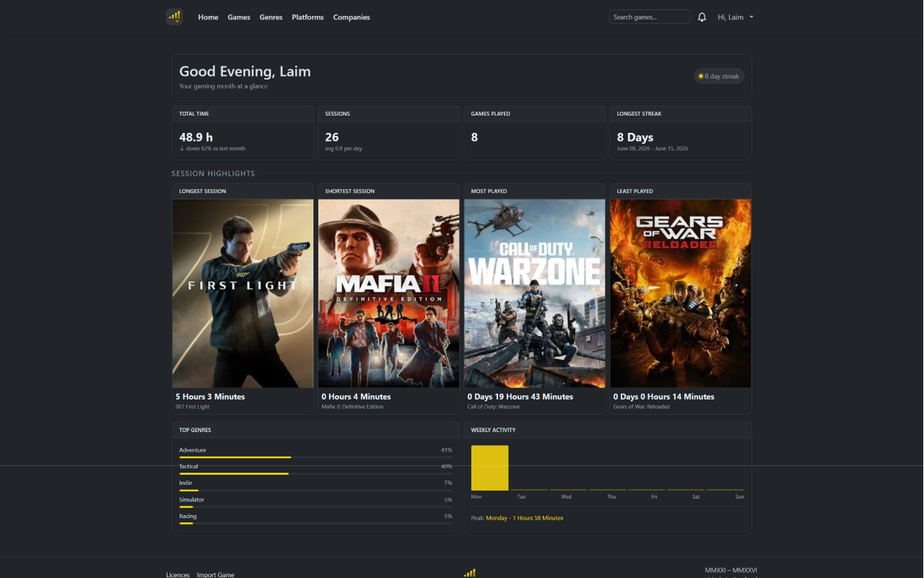
Task: Open the Platforms section
Action: point(308,17)
